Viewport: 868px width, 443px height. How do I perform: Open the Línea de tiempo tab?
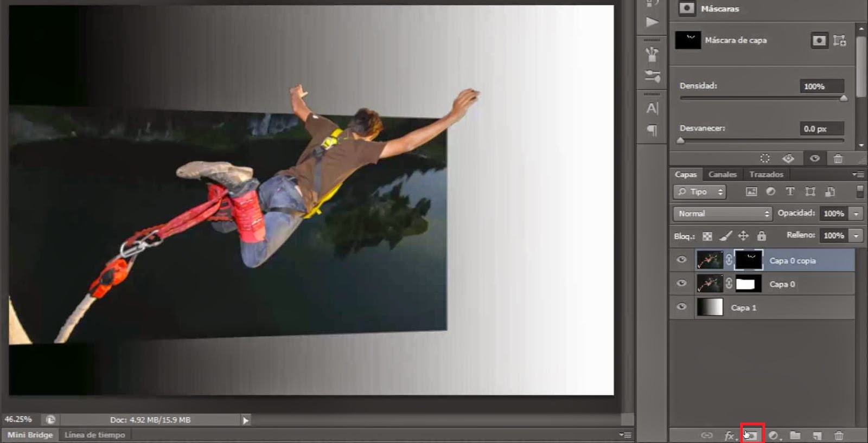pyautogui.click(x=94, y=435)
